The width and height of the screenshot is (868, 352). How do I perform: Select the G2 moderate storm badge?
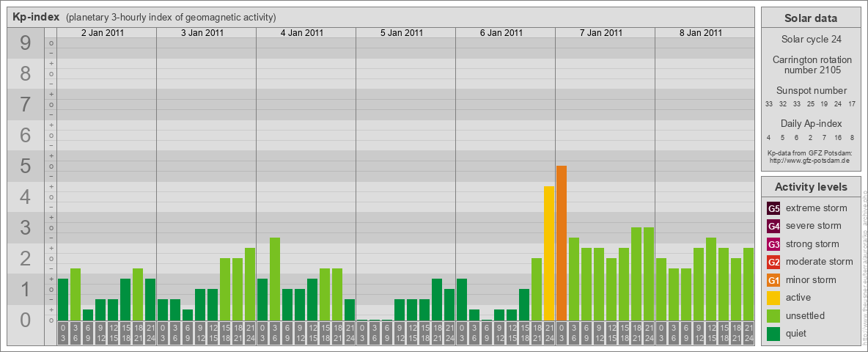pos(774,262)
